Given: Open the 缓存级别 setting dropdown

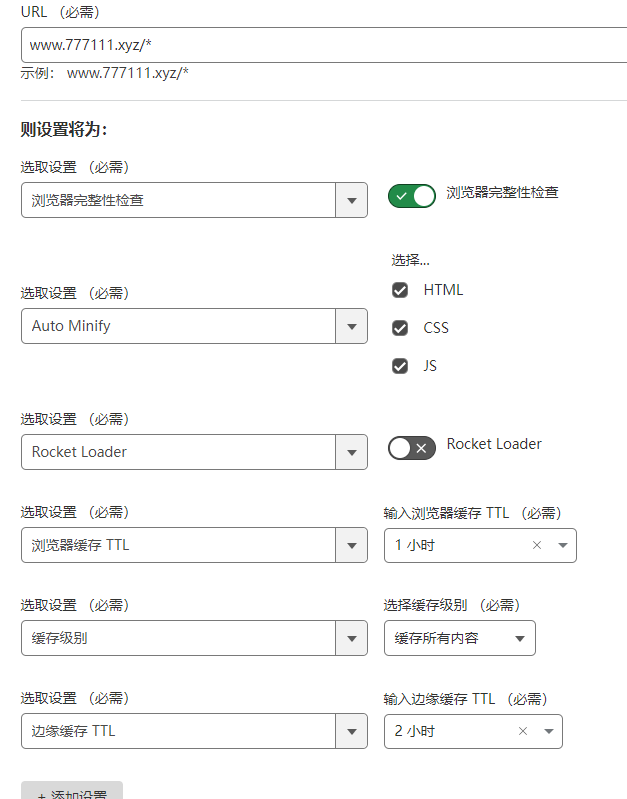Looking at the screenshot, I should coord(350,638).
